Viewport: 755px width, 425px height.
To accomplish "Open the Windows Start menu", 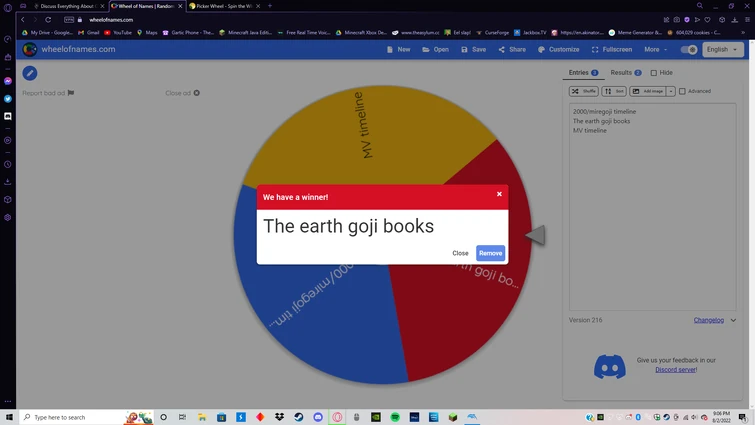I will tap(9, 417).
